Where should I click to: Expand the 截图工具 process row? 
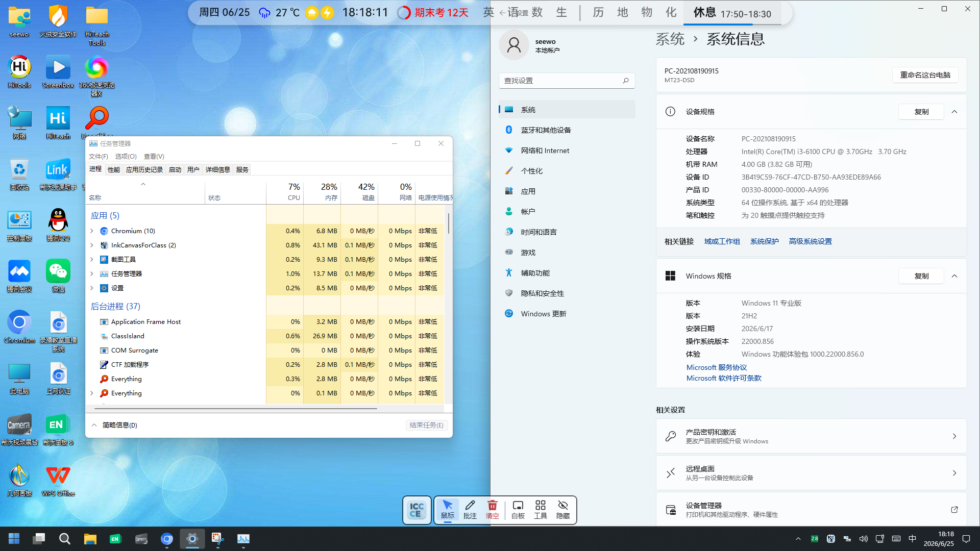pyautogui.click(x=92, y=260)
